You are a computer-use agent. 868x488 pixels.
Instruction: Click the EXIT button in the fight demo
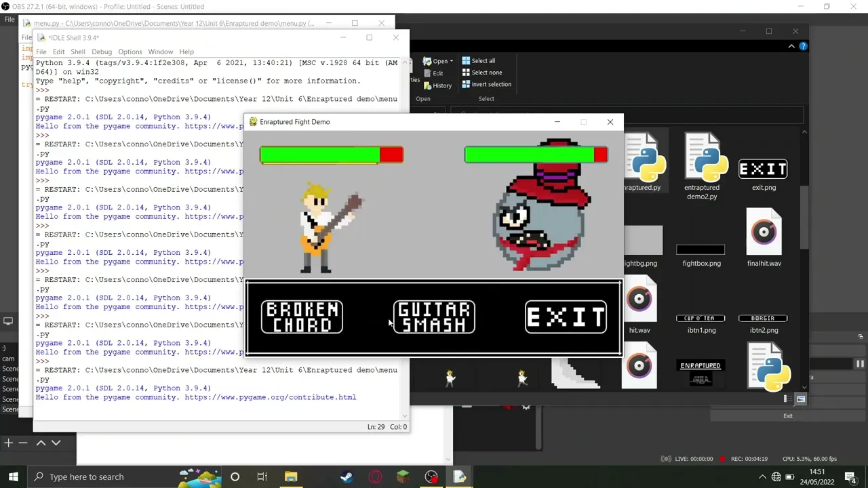[x=566, y=317]
